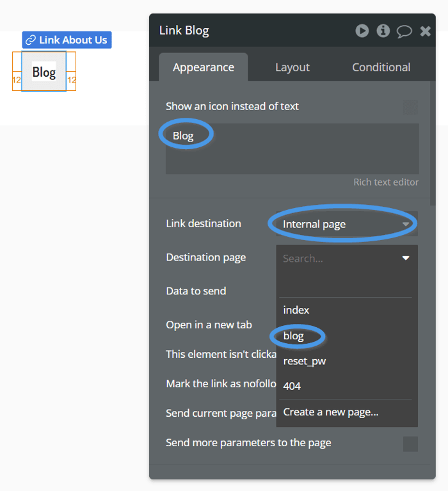
Task: Toggle 'Show an icon instead of text' checkbox
Action: [410, 107]
